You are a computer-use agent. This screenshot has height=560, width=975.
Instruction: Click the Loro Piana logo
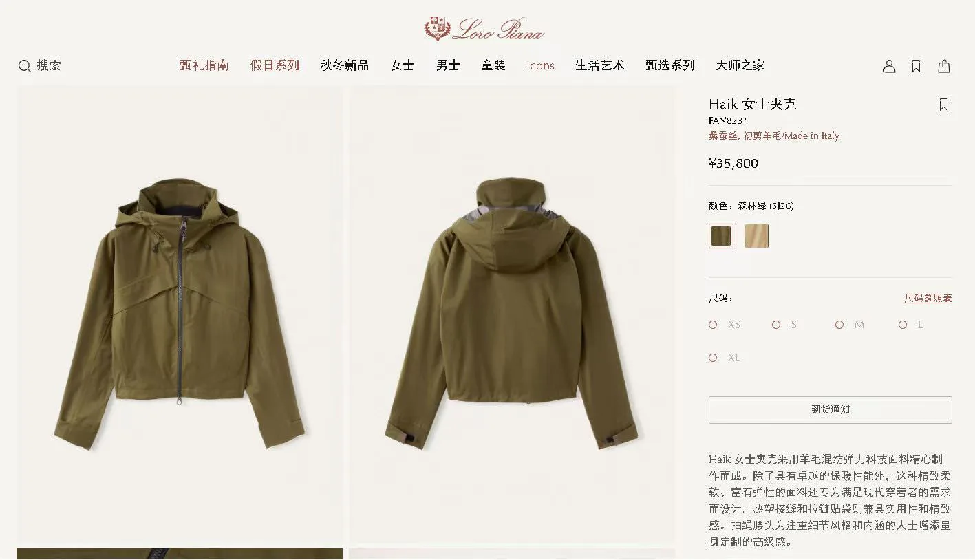click(x=484, y=29)
